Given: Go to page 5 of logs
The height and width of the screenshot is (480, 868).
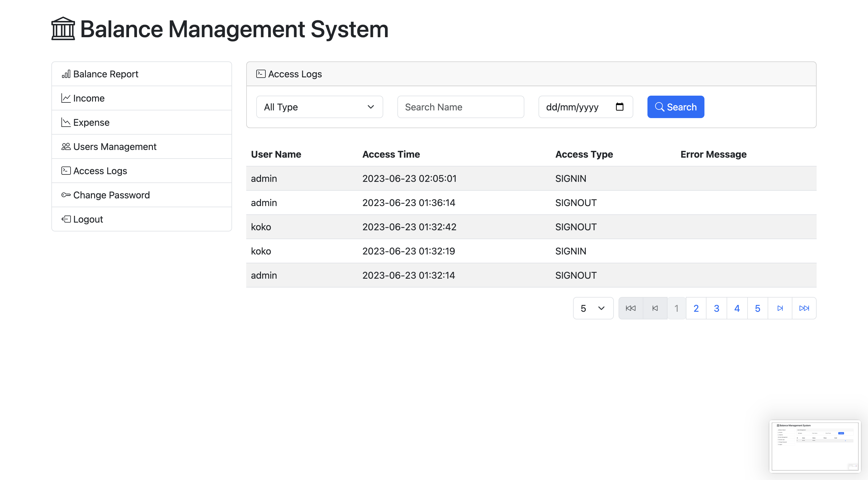Looking at the screenshot, I should pos(758,308).
